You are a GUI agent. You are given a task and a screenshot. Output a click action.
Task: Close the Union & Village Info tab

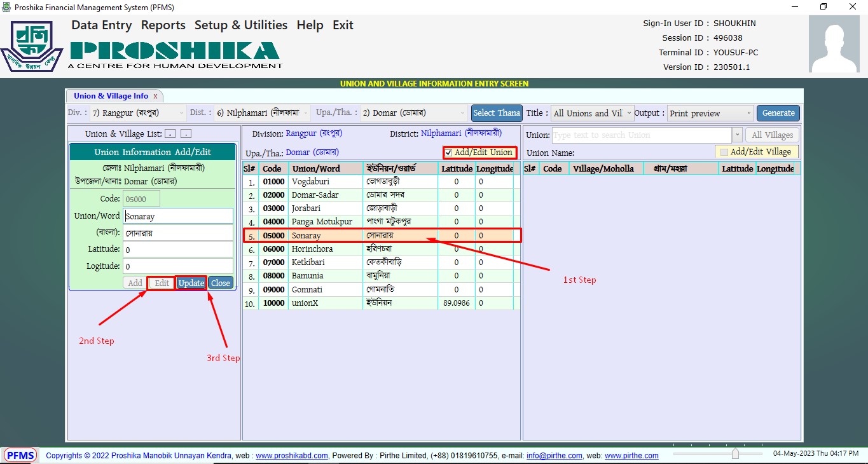click(155, 96)
